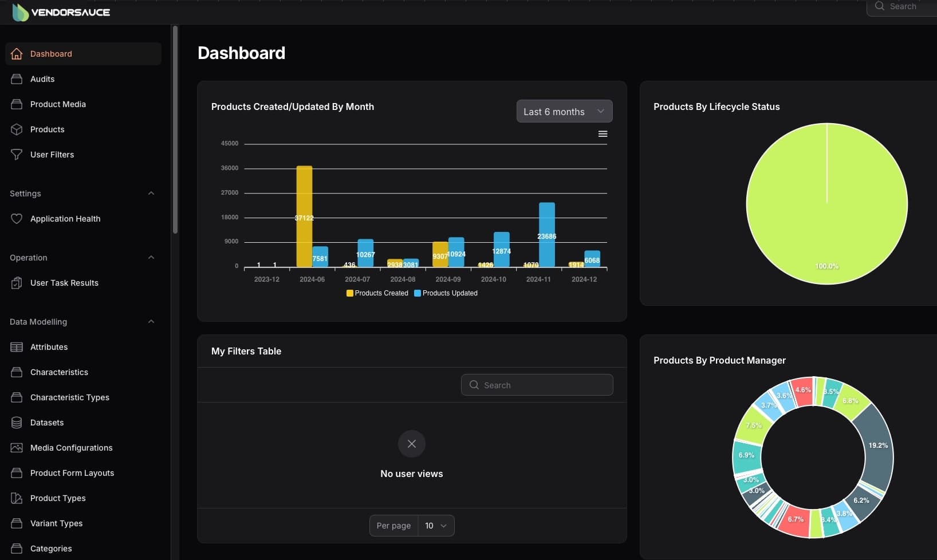Collapse the Settings section
937x560 pixels.
tap(151, 194)
